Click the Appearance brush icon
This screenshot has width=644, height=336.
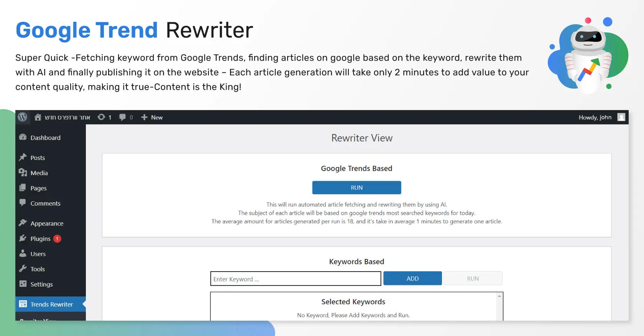(23, 223)
